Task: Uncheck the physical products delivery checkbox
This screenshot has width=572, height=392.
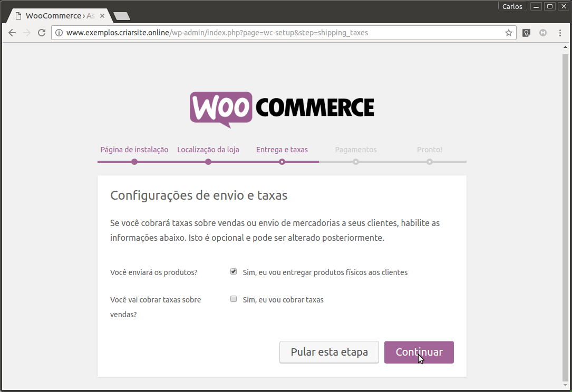Action: tap(234, 272)
